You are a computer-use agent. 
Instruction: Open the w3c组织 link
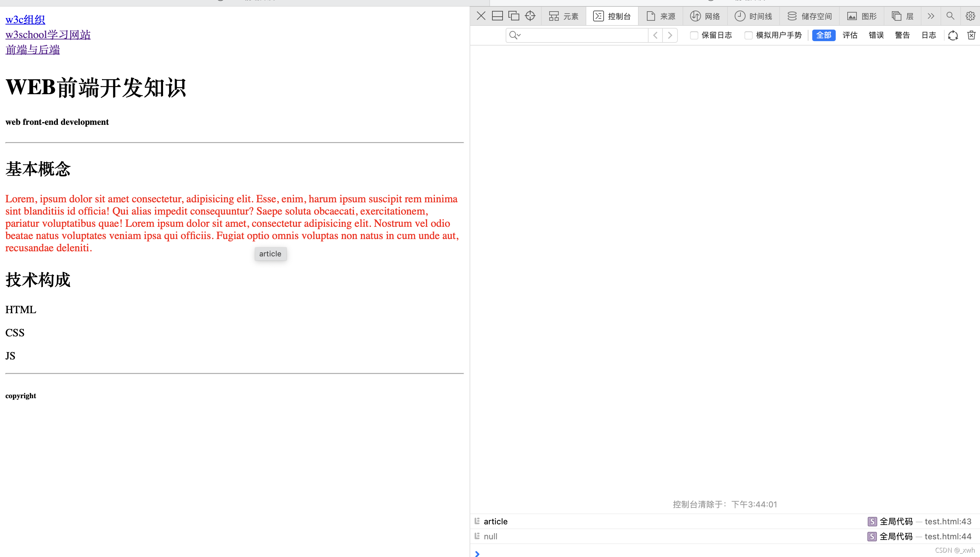25,19
